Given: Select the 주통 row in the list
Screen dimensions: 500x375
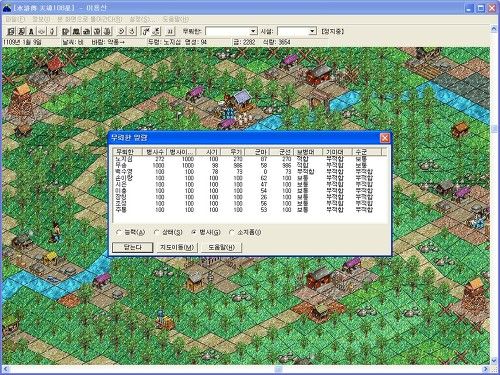Looking at the screenshot, I should [250, 210].
